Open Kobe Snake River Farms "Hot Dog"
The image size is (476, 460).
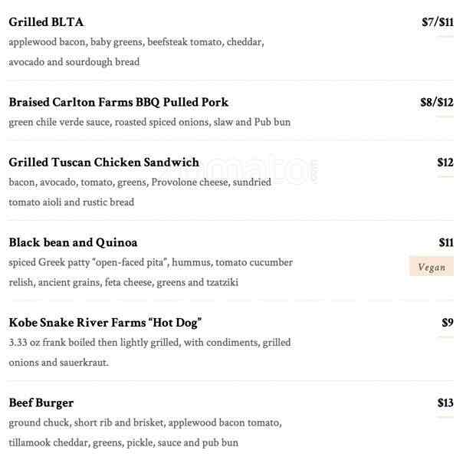[x=105, y=323]
